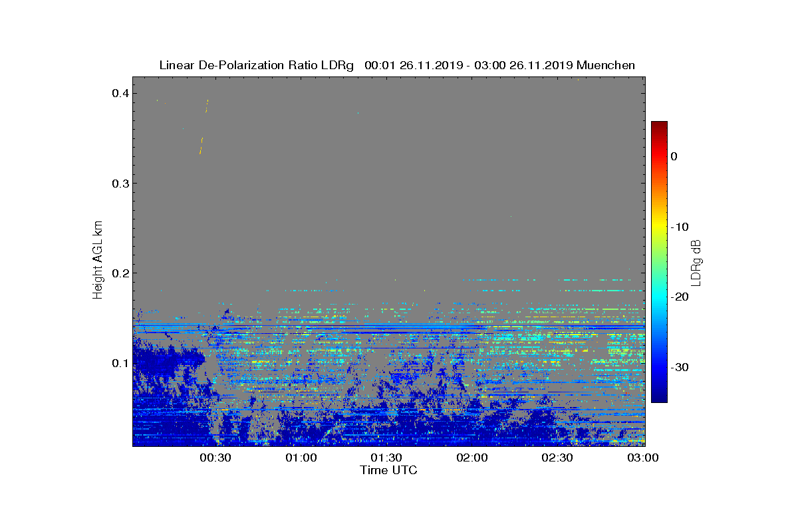Click the colorbar value -20 label
Screen dimensions: 798x532
point(679,297)
